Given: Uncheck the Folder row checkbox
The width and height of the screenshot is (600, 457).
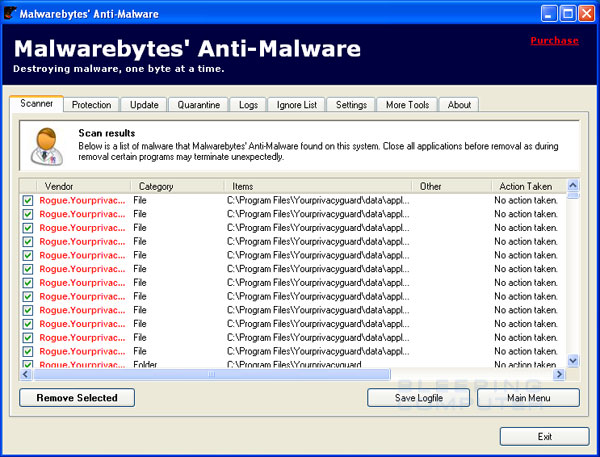Looking at the screenshot, I should click(28, 364).
